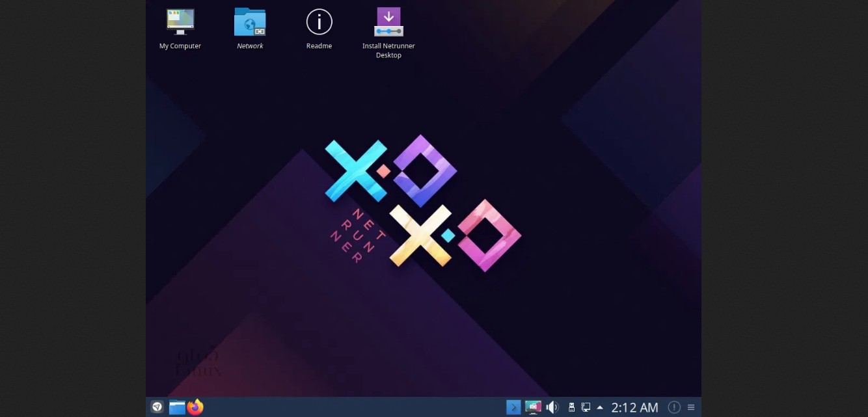Viewport: 868px width, 417px height.
Task: Open the screenshot tool tray icon
Action: tap(533, 407)
